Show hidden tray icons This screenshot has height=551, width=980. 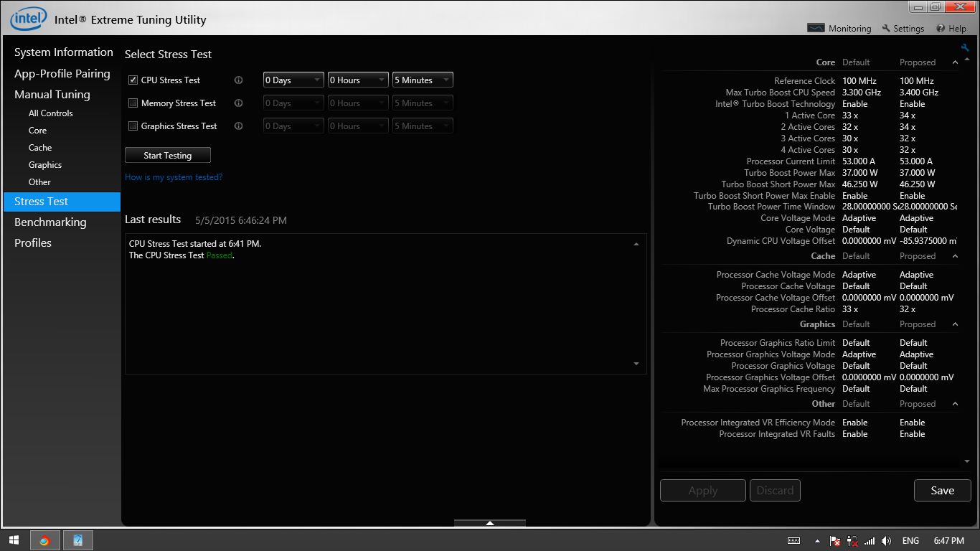coord(817,540)
